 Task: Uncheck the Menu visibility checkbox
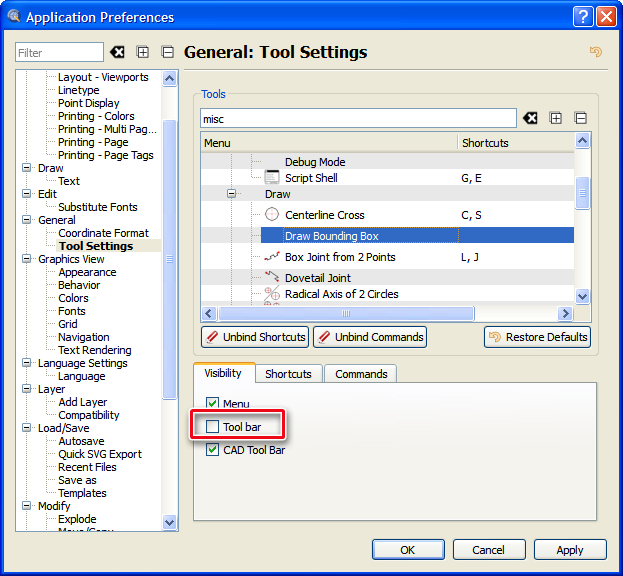[212, 403]
